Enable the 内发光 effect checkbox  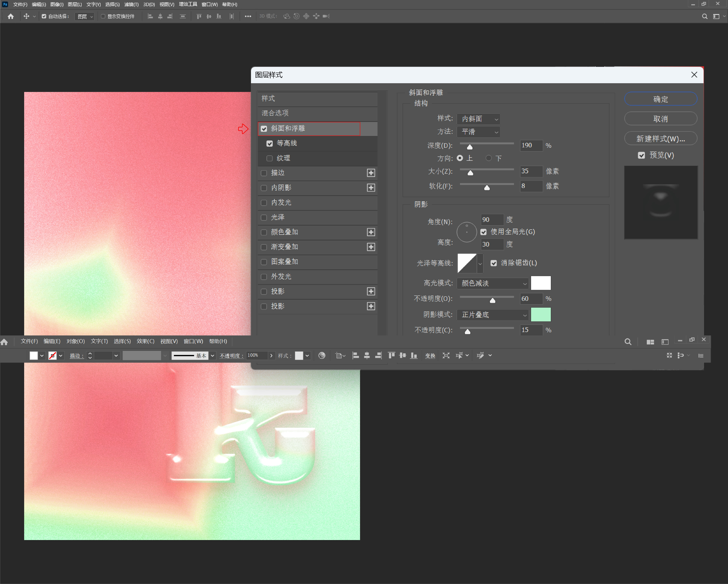coord(264,203)
